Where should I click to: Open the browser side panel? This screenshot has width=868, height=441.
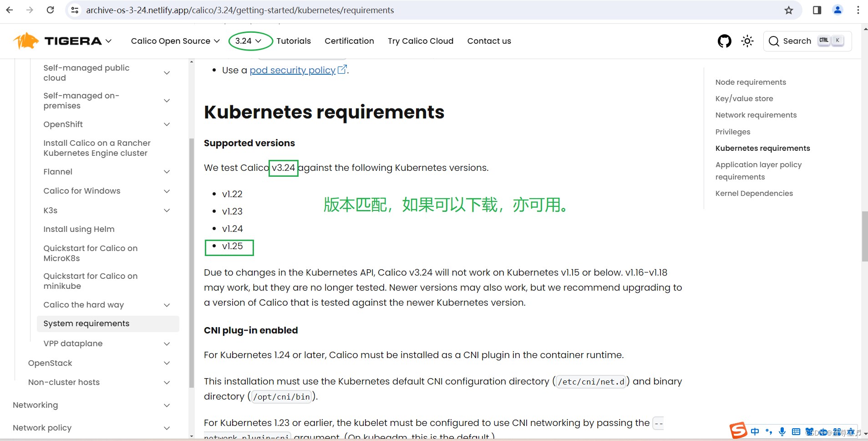817,10
